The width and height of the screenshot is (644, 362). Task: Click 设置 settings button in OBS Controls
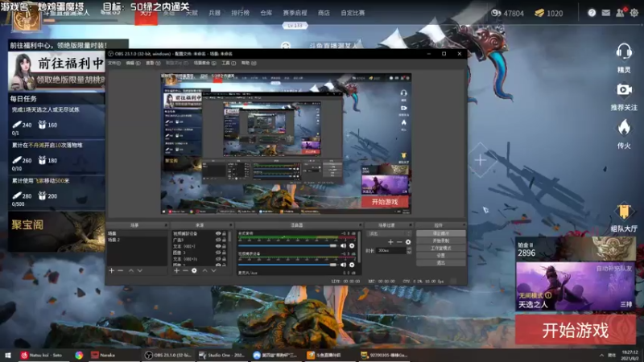(x=440, y=255)
